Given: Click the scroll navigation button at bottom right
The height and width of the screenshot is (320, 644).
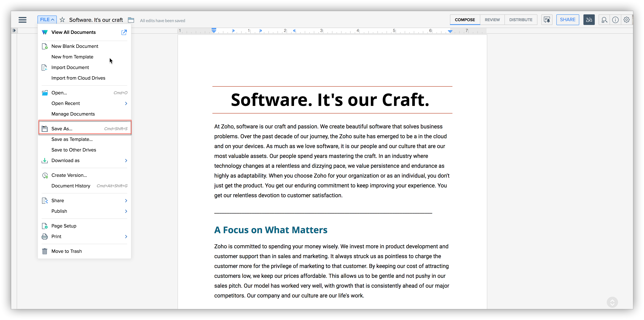Looking at the screenshot, I should tap(612, 302).
